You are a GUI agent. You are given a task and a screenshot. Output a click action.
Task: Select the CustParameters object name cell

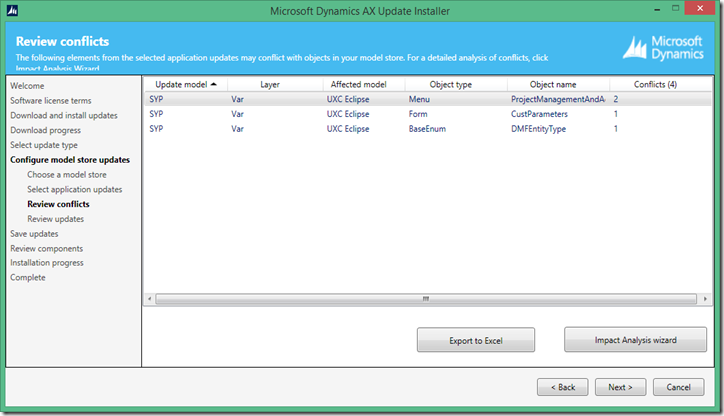(x=539, y=114)
